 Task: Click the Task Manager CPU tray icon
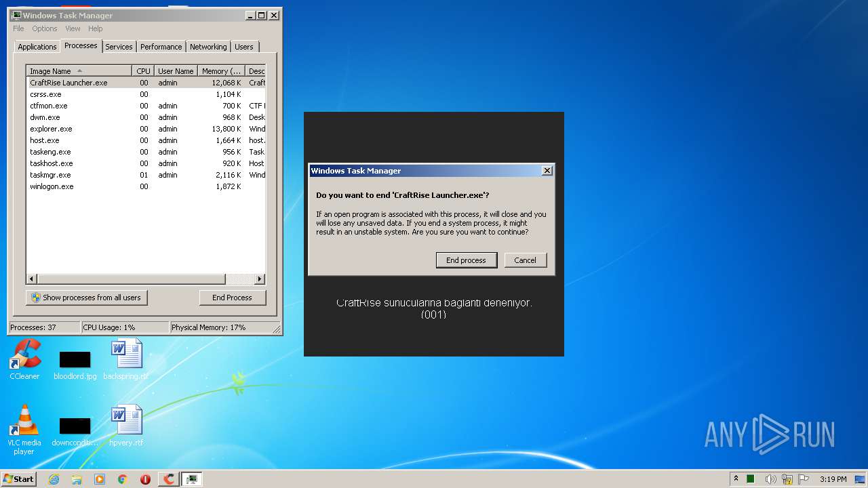pyautogui.click(x=751, y=479)
